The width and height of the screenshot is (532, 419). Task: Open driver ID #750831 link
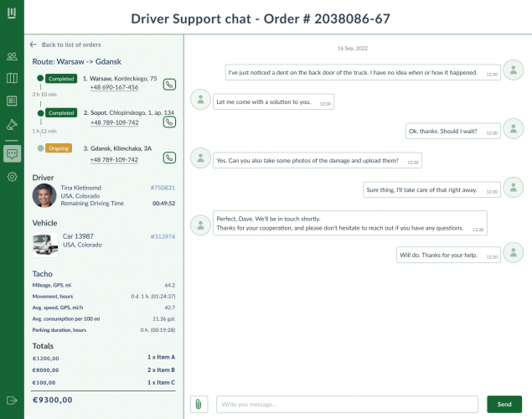pos(163,188)
